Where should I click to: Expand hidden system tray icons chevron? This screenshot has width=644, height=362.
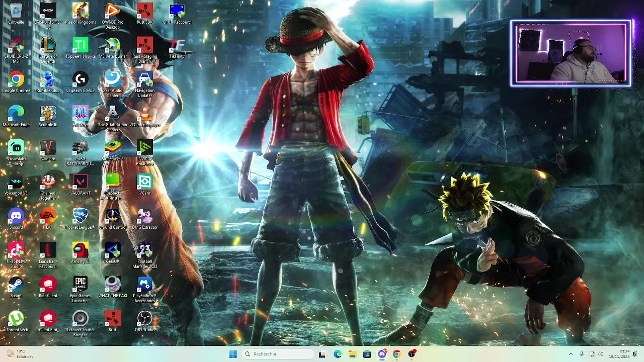pos(571,354)
